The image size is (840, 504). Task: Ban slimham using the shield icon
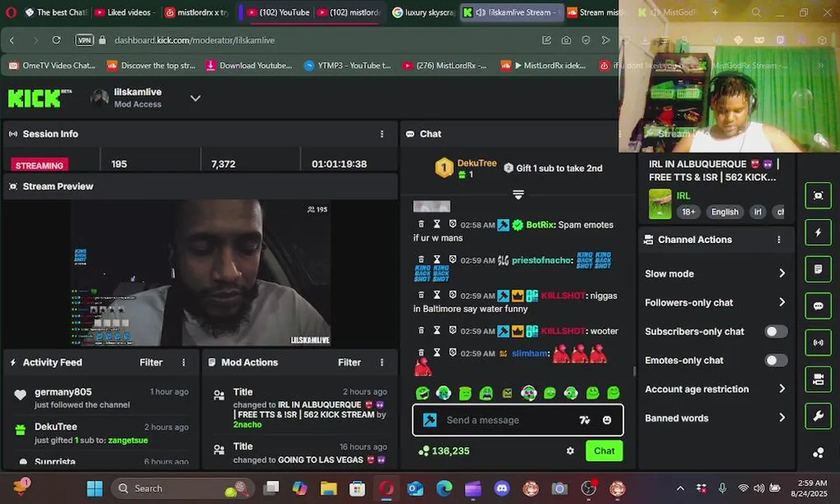(453, 353)
